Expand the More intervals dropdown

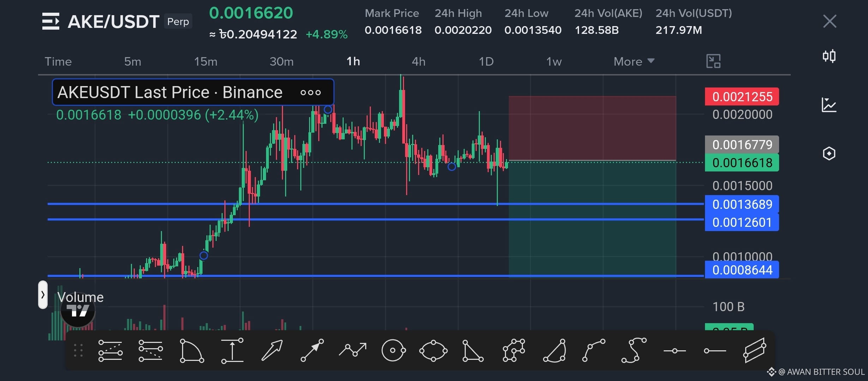pyautogui.click(x=634, y=61)
